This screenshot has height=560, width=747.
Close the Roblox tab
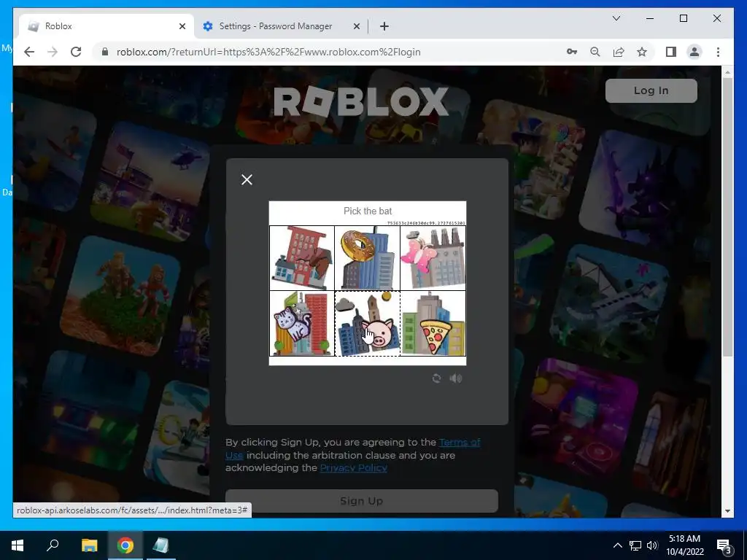click(182, 27)
